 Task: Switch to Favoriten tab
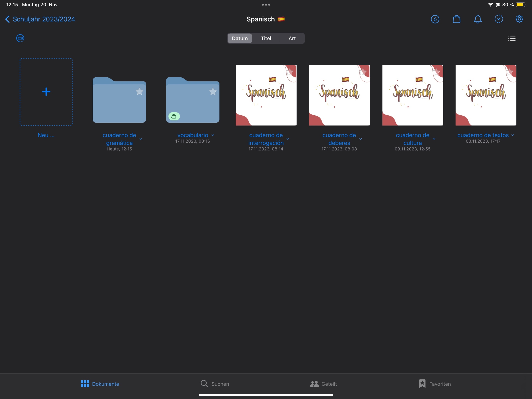(435, 384)
